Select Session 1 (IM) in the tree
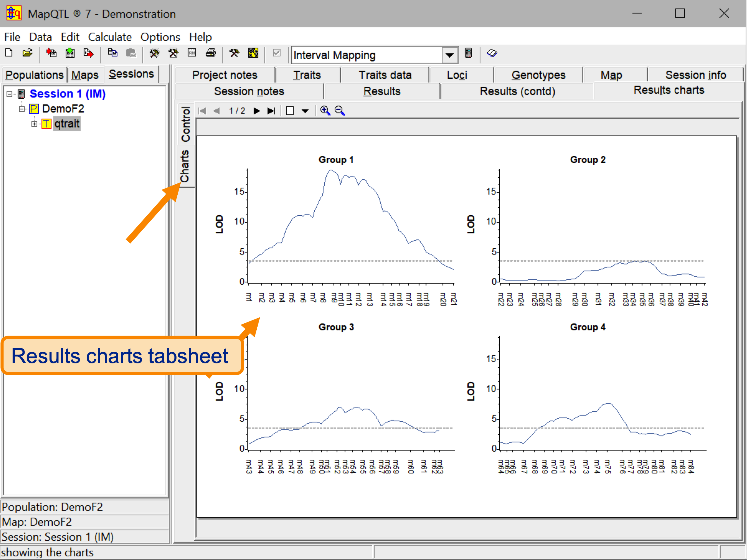Viewport: 747px width, 560px height. (68, 94)
